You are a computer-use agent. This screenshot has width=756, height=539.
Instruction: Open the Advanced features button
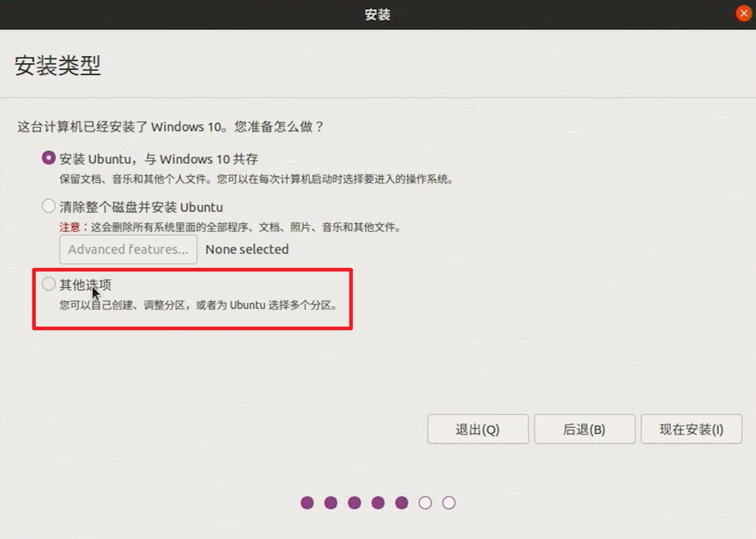(x=128, y=250)
